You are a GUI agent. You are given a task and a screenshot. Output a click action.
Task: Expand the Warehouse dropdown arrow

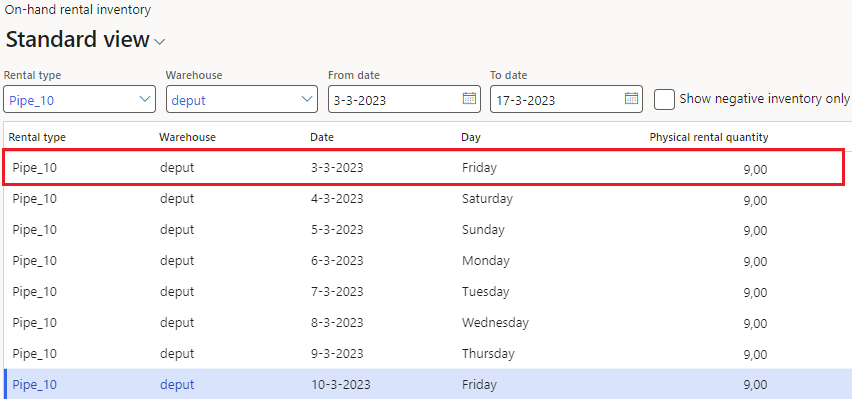click(x=306, y=99)
